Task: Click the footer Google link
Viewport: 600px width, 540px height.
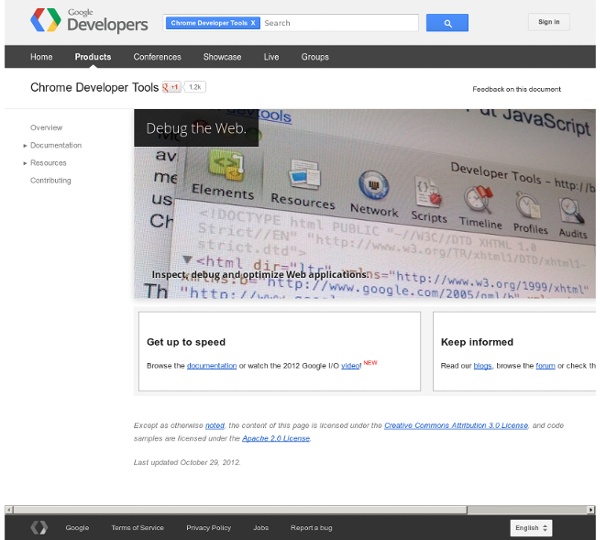Action: pos(77,528)
